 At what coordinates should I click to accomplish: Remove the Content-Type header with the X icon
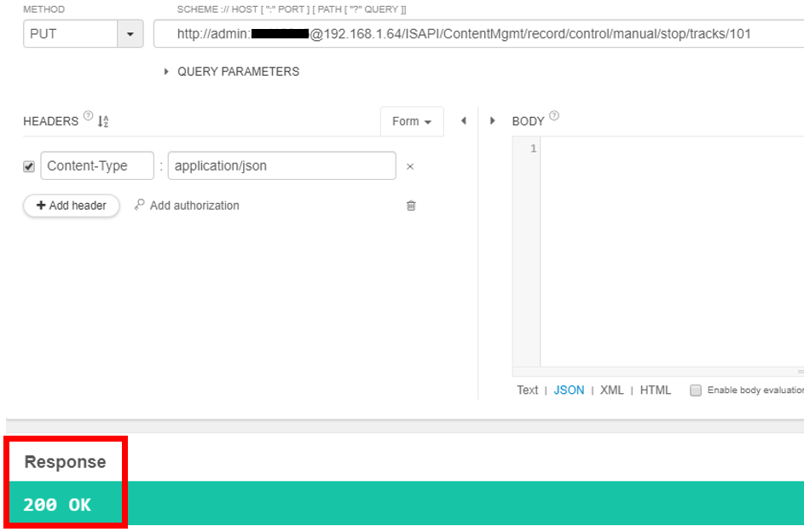410,167
